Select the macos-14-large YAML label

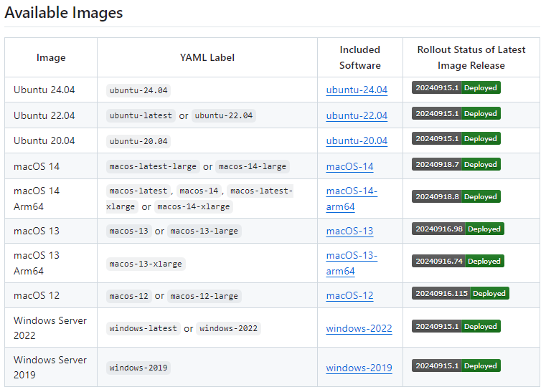tap(253, 166)
